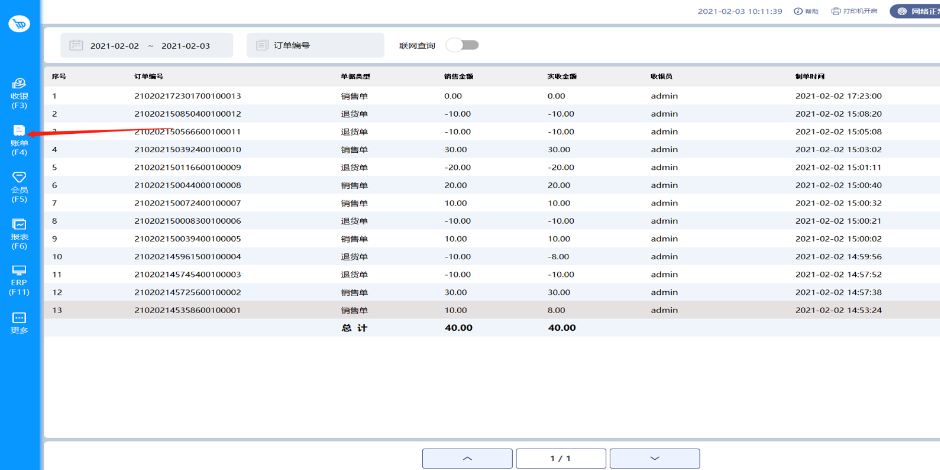
Task: Click the 帮助 help icon
Action: [x=806, y=11]
